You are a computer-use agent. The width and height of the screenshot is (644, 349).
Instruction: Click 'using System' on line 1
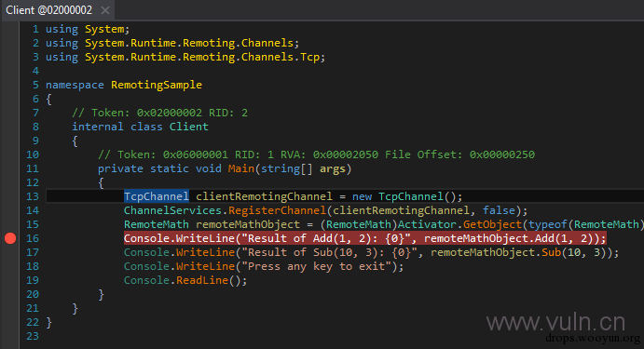point(85,29)
